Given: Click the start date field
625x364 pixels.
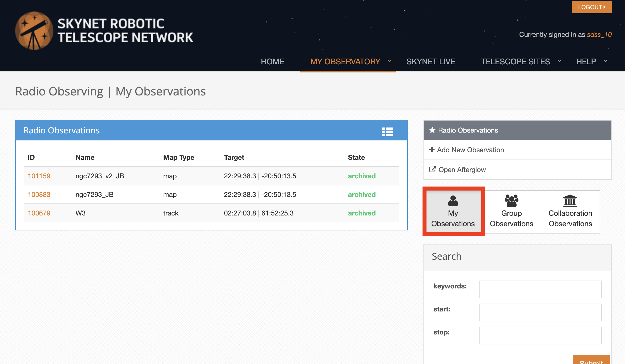Looking at the screenshot, I should (x=540, y=312).
